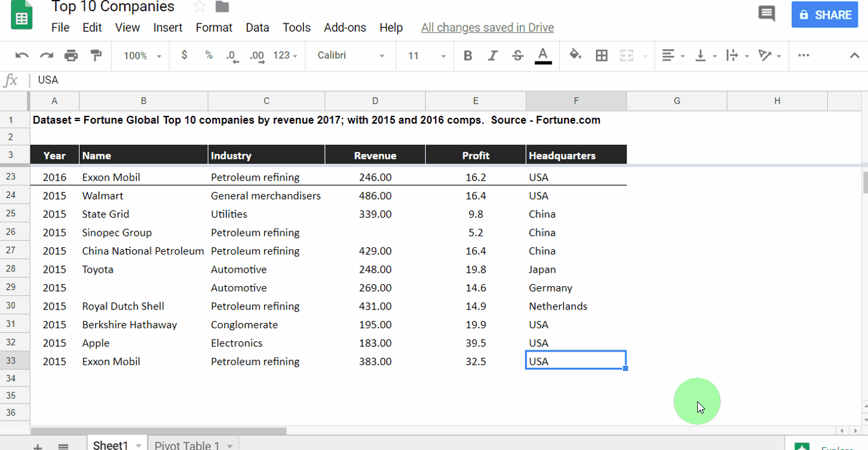Image resolution: width=868 pixels, height=450 pixels.
Task: Click the Merge cells icon
Action: [627, 56]
